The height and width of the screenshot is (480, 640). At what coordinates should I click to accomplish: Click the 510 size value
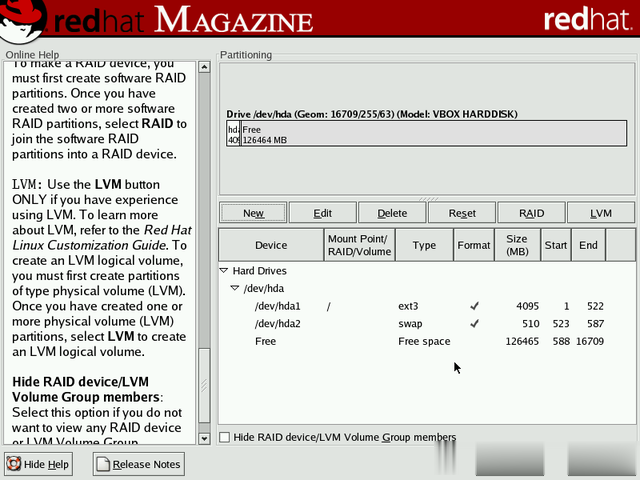(531, 323)
